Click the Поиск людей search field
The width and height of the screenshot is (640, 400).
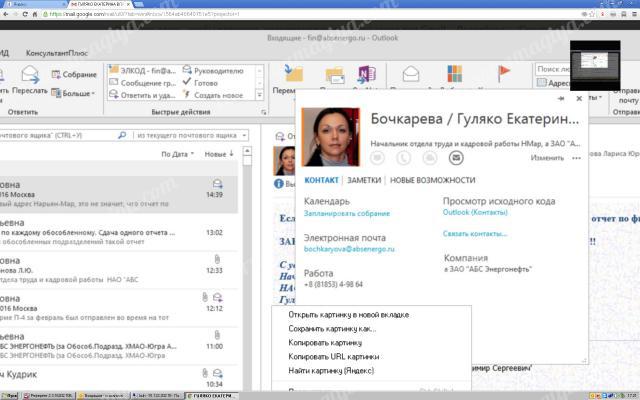coord(553,69)
